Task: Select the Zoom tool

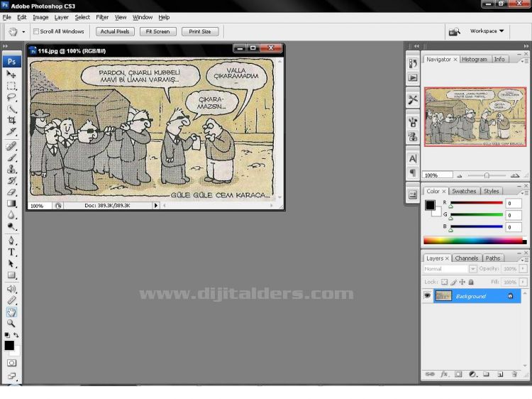Action: pos(11,323)
